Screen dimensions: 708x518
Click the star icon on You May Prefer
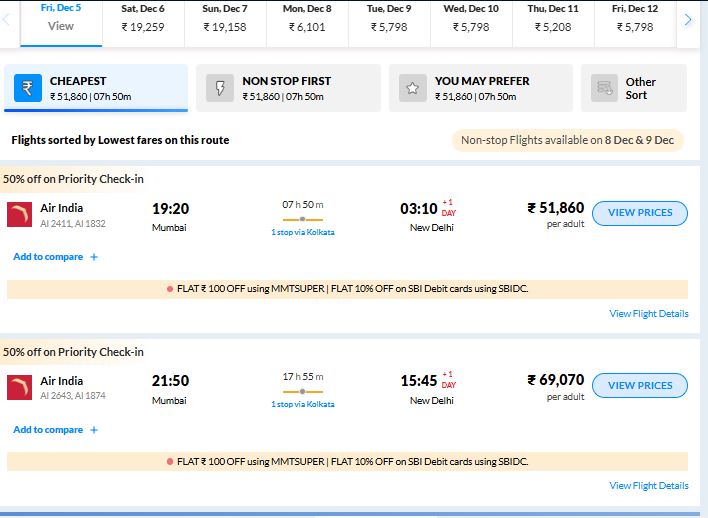[x=411, y=88]
